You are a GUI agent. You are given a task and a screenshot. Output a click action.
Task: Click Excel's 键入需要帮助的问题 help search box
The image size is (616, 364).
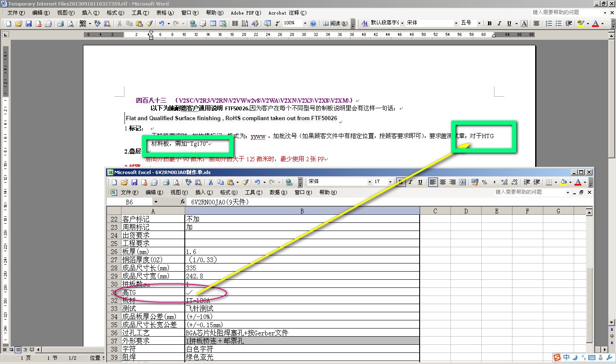[x=530, y=192]
